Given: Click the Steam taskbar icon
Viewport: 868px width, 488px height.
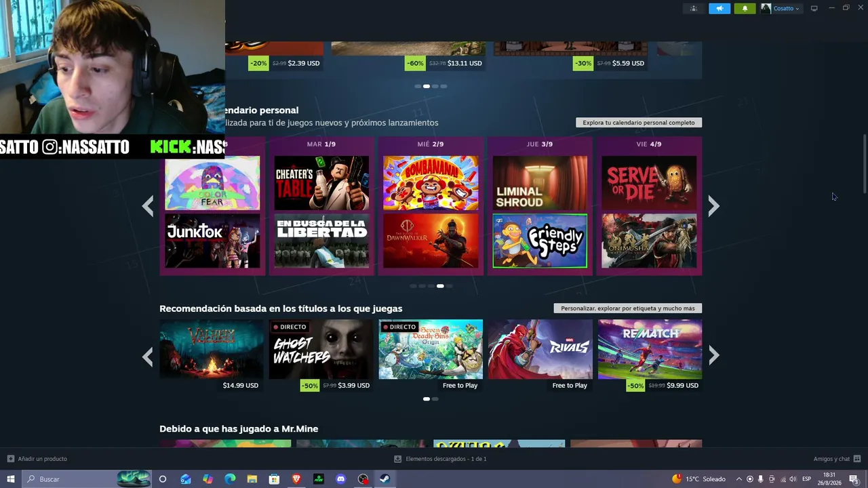Looking at the screenshot, I should (x=384, y=479).
